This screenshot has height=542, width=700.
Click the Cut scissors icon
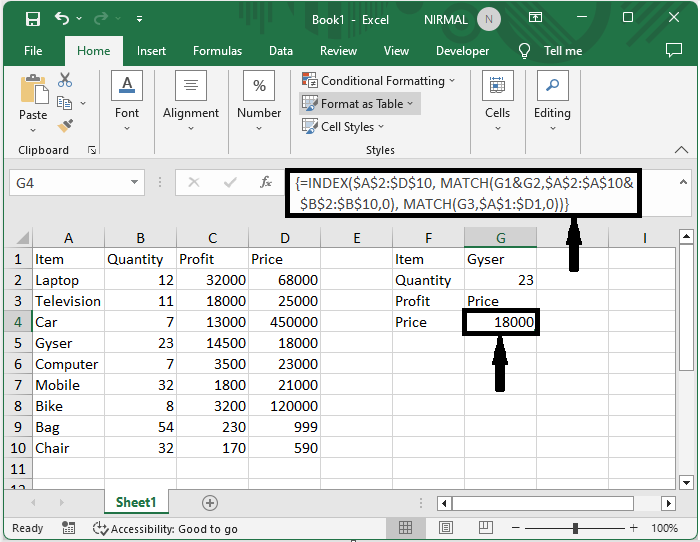point(65,80)
